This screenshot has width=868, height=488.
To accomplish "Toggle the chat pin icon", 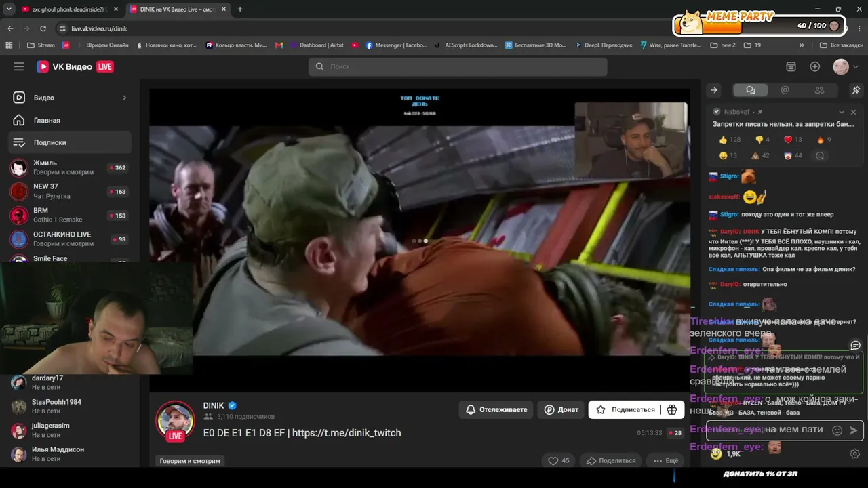I will (856, 90).
